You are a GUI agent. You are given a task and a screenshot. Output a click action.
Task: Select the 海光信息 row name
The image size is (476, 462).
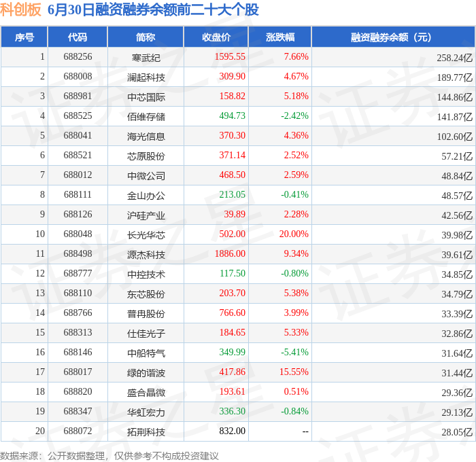tap(146, 137)
